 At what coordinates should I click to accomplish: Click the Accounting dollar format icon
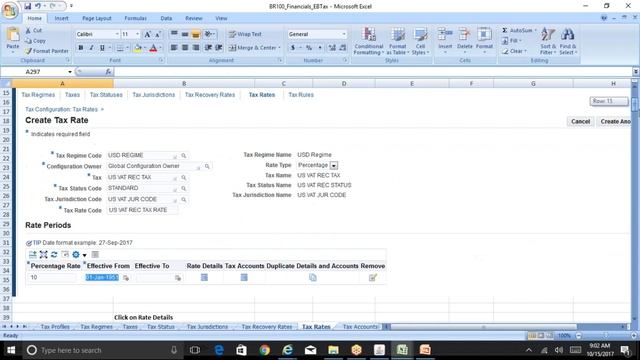click(293, 48)
